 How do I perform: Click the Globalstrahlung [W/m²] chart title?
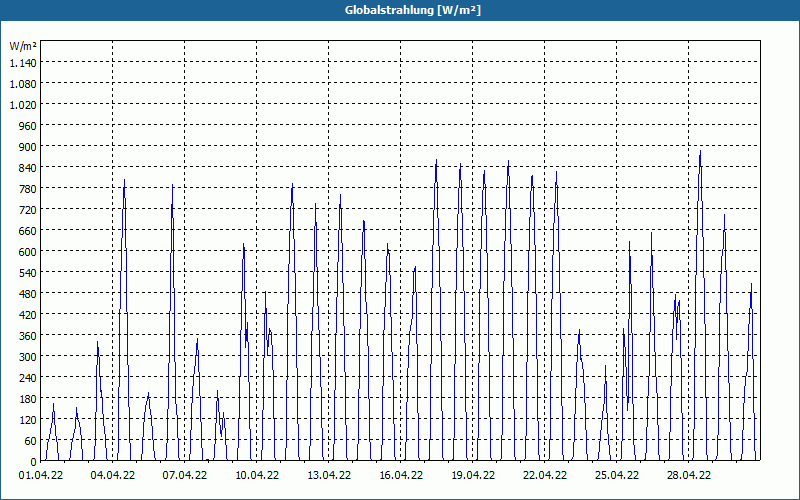(413, 10)
